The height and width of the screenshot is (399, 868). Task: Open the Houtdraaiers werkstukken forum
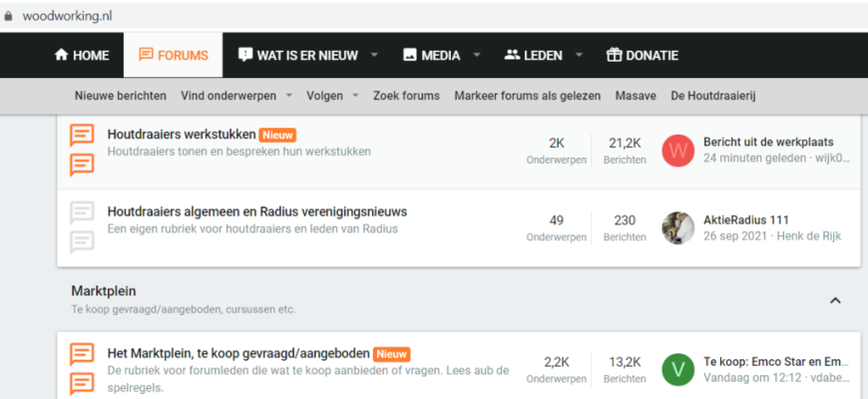[182, 135]
